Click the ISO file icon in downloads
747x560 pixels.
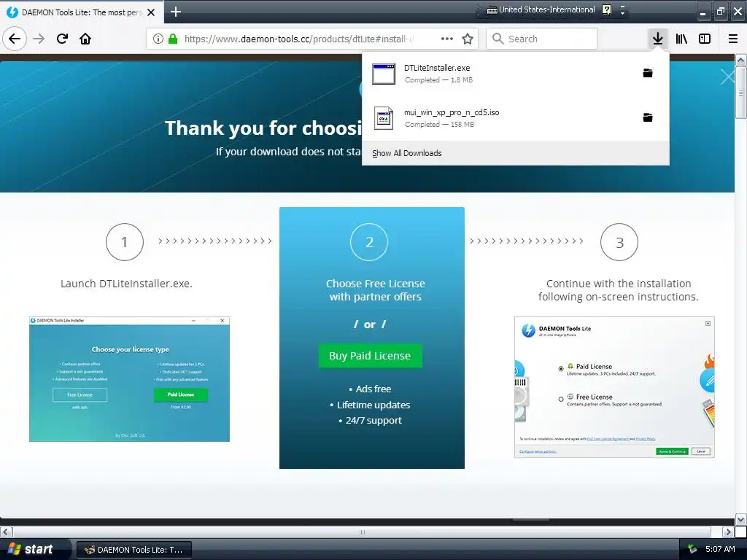tap(384, 118)
